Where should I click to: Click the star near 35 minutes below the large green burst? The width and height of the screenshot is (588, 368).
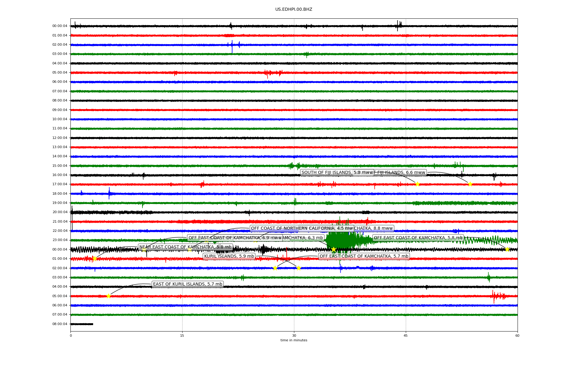[334, 249]
